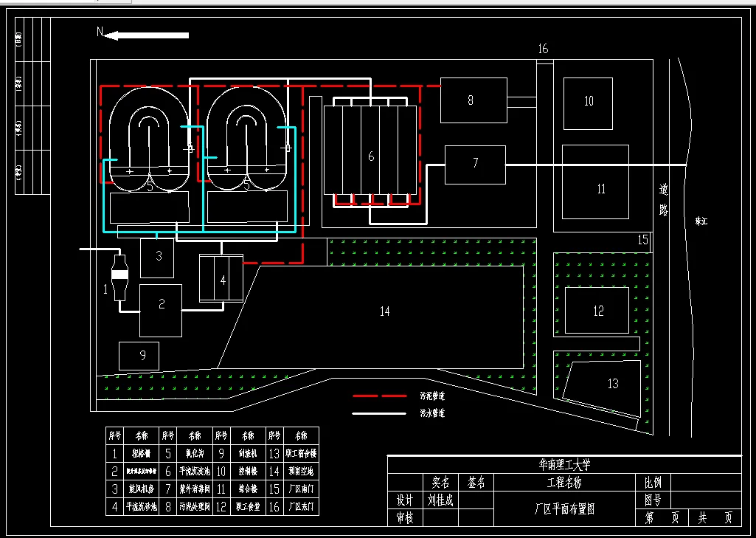Click the building numbered 11
Image resolution: width=756 pixels, height=538 pixels.
click(595, 182)
